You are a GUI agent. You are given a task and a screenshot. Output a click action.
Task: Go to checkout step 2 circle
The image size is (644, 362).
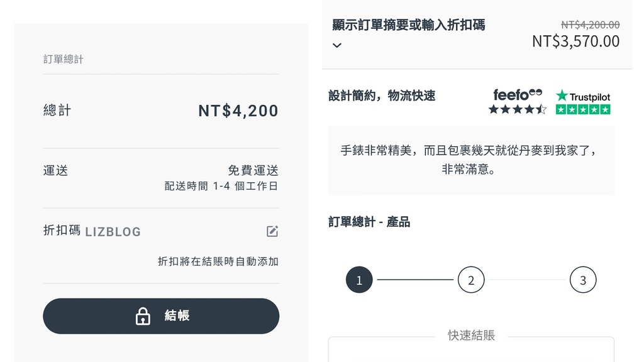[x=471, y=280]
